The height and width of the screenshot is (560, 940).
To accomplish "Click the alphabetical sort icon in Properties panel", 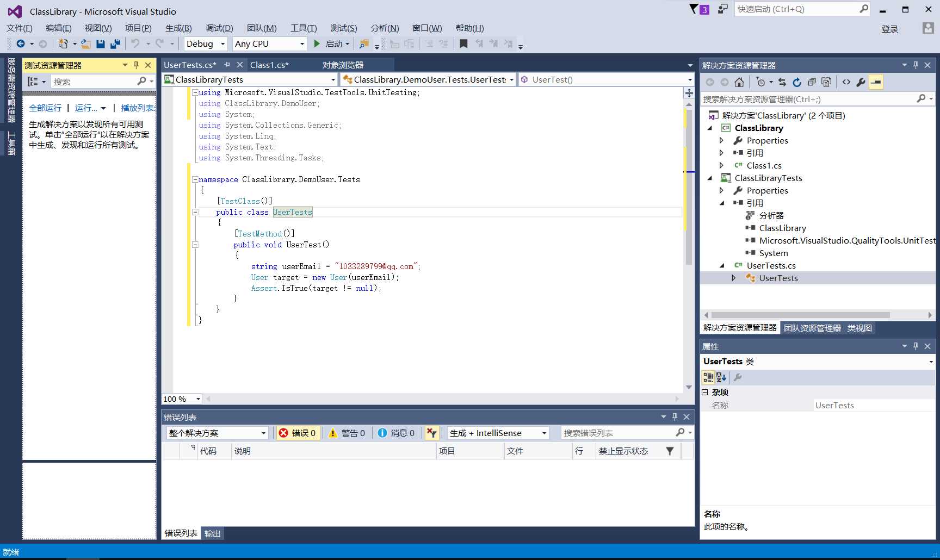I will coord(722,377).
